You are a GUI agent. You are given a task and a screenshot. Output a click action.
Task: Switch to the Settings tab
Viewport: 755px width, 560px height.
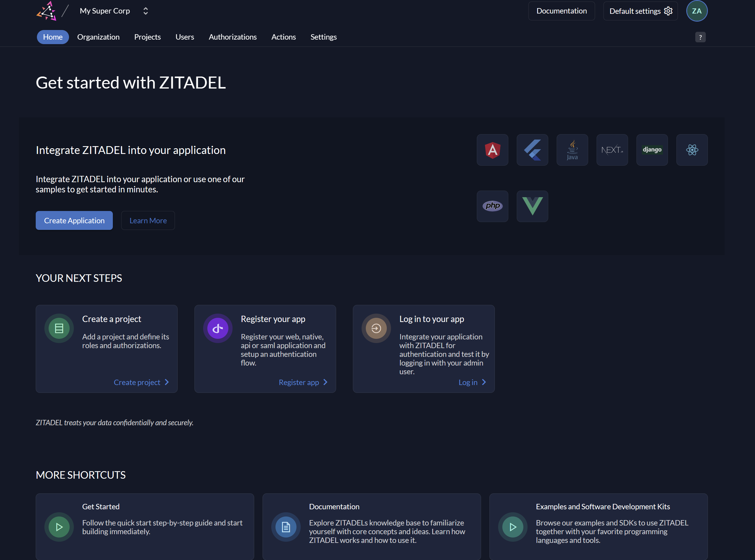pyautogui.click(x=323, y=37)
